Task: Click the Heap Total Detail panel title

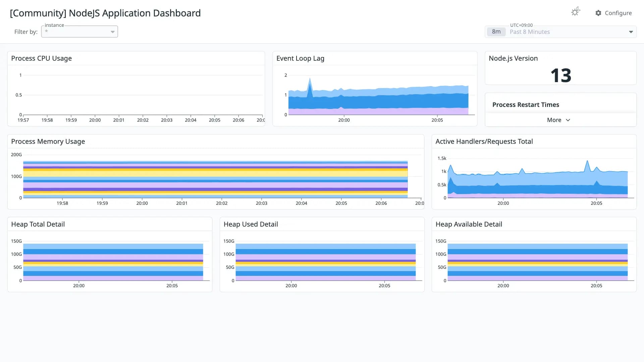Action: (38, 224)
